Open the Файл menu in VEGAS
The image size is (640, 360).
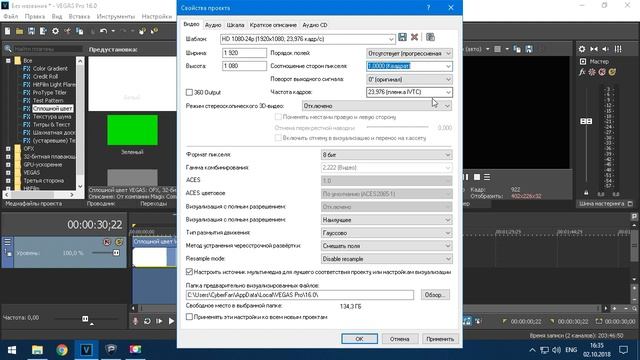coord(10,16)
